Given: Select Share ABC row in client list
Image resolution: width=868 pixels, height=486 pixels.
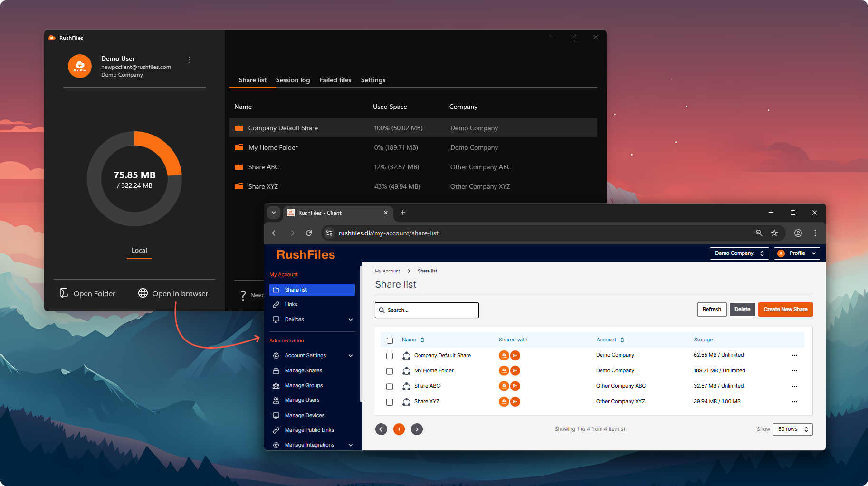Looking at the screenshot, I should (413, 167).
